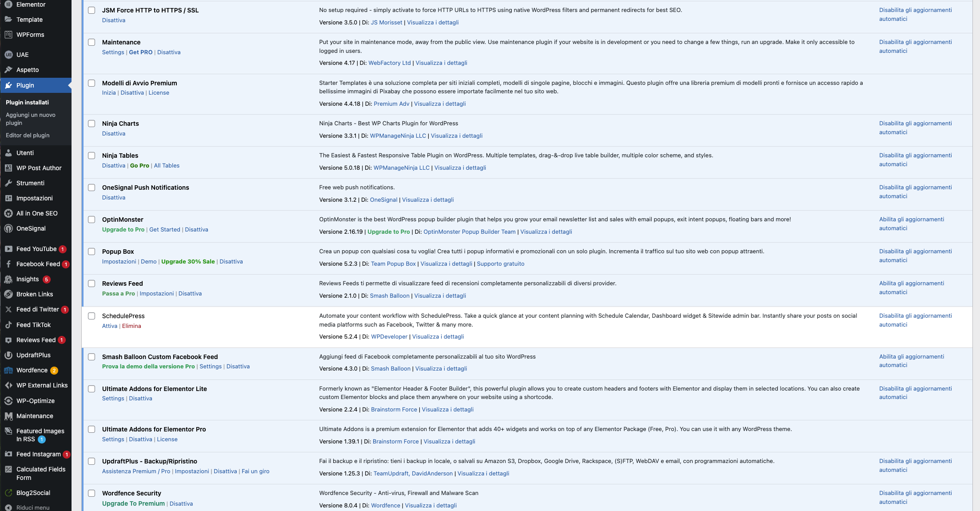The image size is (980, 511).
Task: Click the Utenti user icon
Action: click(8, 153)
